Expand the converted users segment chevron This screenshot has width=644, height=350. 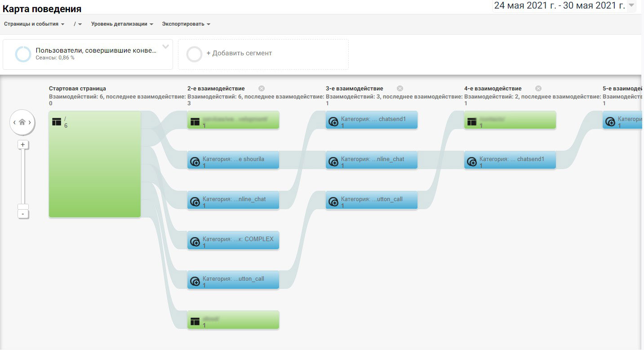click(x=165, y=47)
